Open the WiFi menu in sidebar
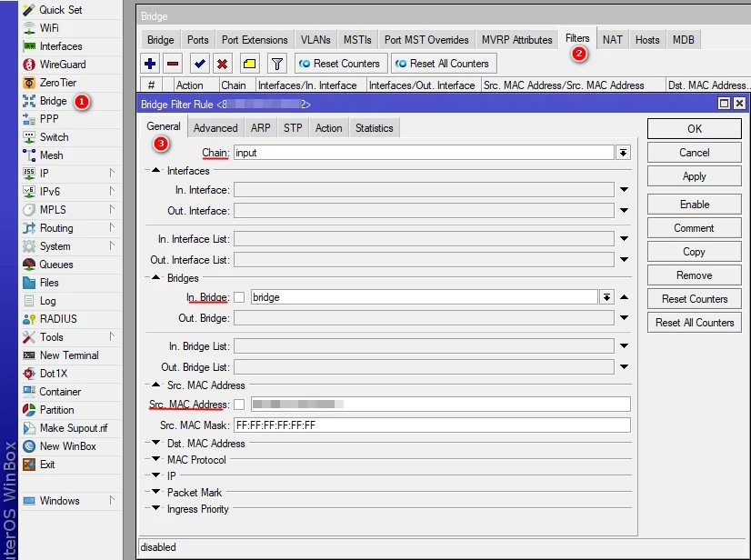The image size is (751, 560). point(49,28)
